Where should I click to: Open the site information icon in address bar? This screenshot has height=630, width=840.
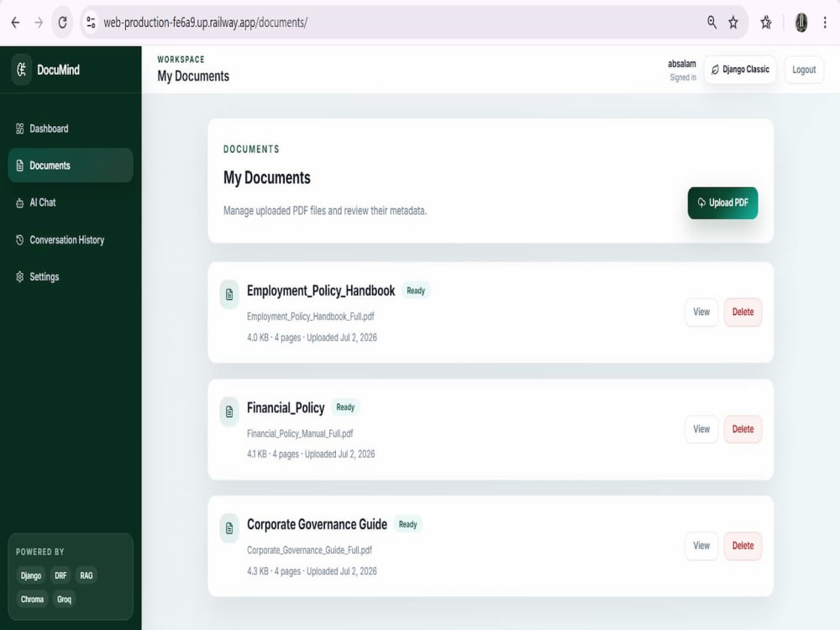pos(91,23)
